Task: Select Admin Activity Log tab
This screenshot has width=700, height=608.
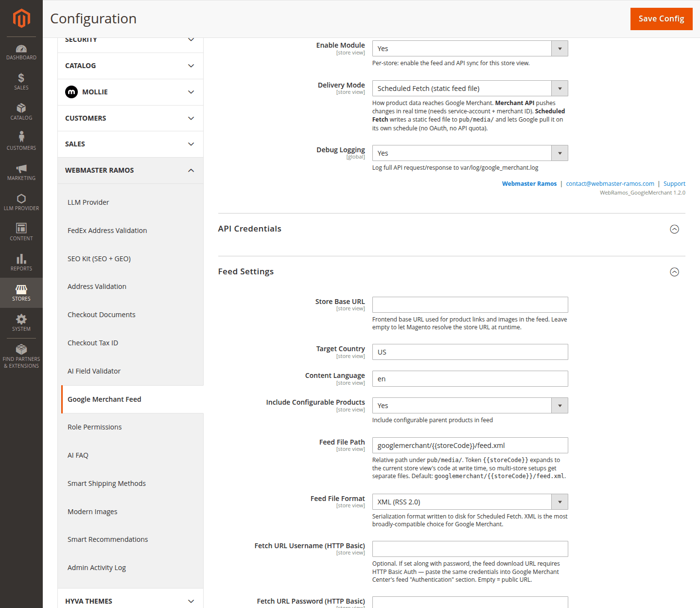Action: coord(131,568)
